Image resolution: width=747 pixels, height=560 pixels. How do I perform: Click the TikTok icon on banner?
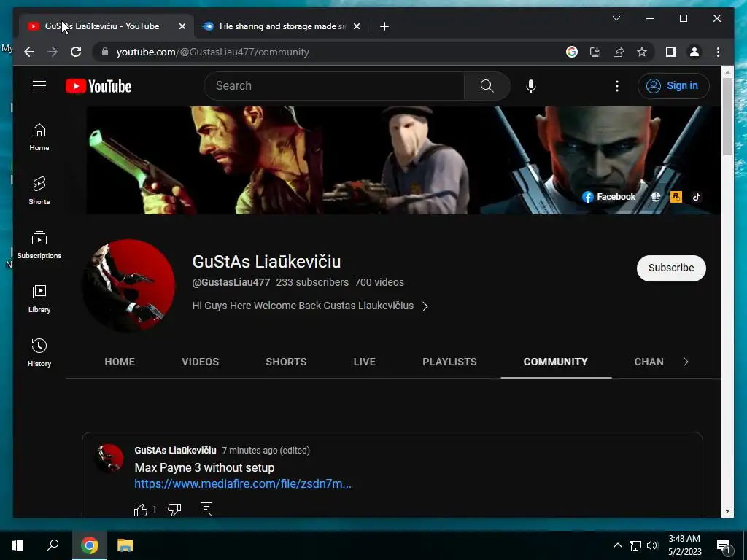pos(697,197)
